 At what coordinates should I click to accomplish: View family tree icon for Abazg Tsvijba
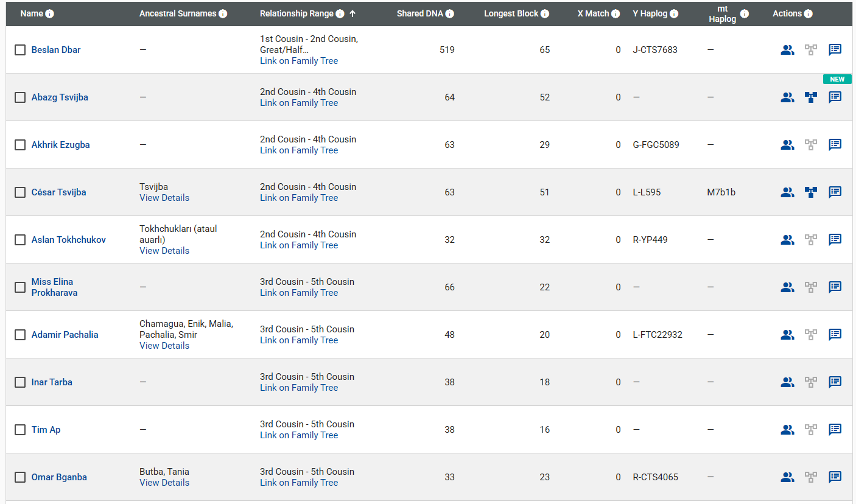click(x=811, y=97)
